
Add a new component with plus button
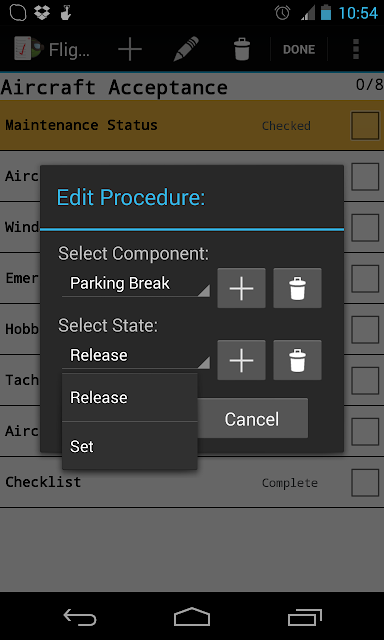pos(241,288)
